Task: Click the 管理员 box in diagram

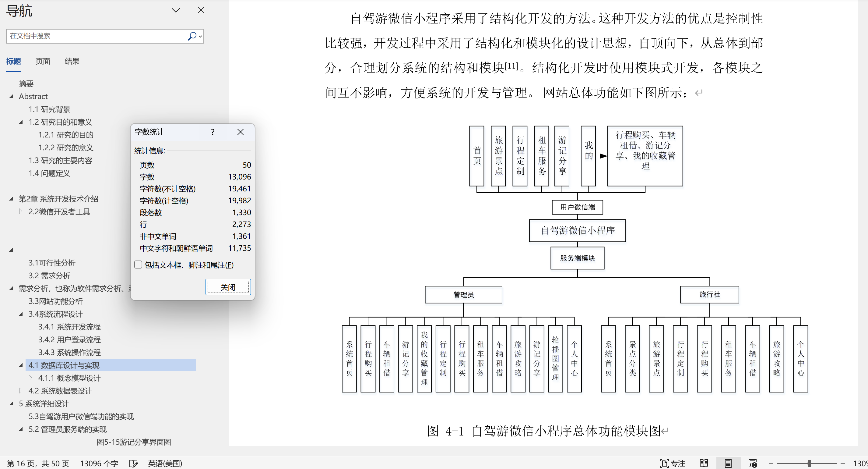Action: [x=463, y=294]
